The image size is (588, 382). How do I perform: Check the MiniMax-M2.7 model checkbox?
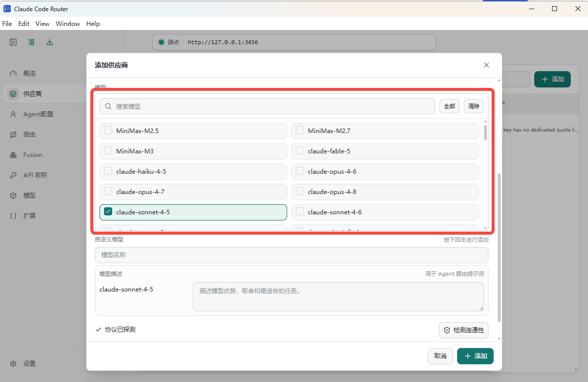(x=300, y=131)
